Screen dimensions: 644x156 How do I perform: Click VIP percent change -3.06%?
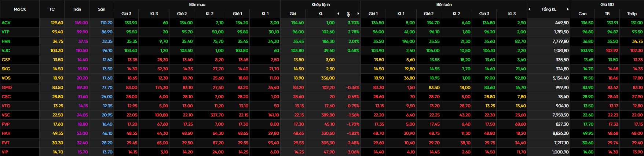tap(353, 152)
